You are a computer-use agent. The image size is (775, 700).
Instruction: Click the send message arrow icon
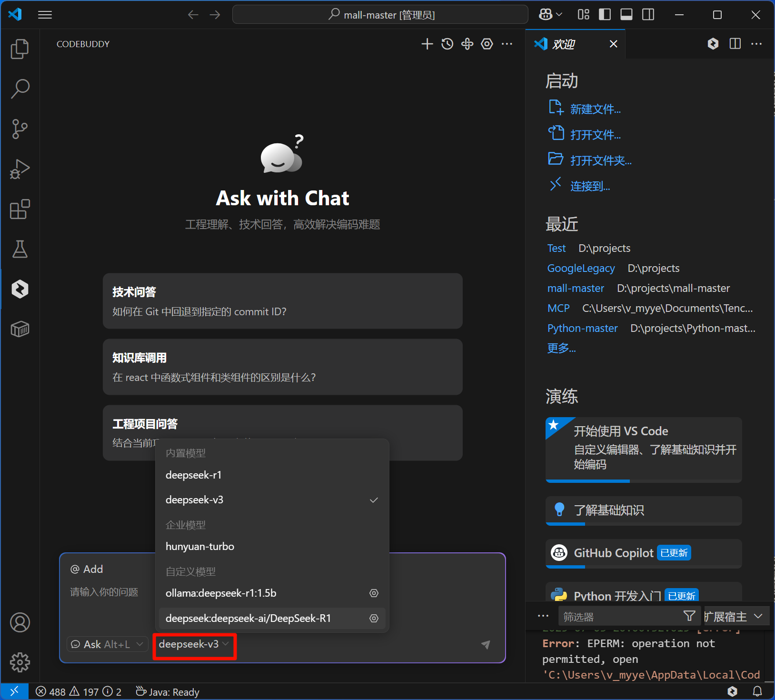pos(486,644)
